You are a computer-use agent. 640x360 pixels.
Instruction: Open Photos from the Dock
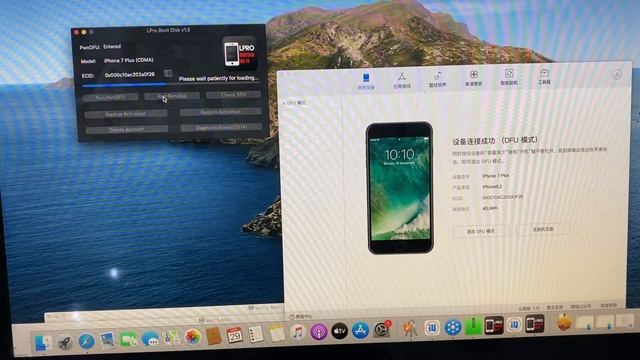click(192, 337)
